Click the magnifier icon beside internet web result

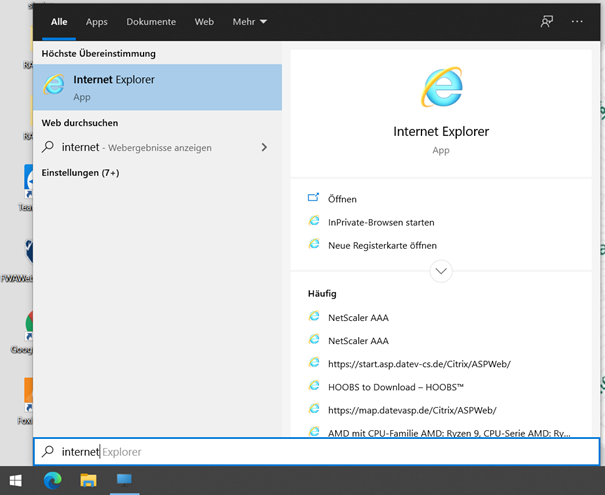pos(48,147)
